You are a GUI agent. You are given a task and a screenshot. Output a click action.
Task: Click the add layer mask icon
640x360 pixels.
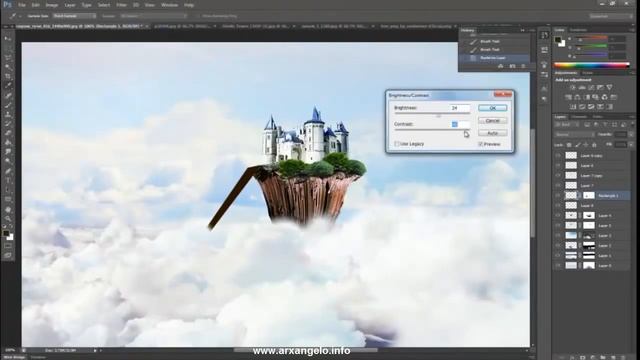point(582,357)
